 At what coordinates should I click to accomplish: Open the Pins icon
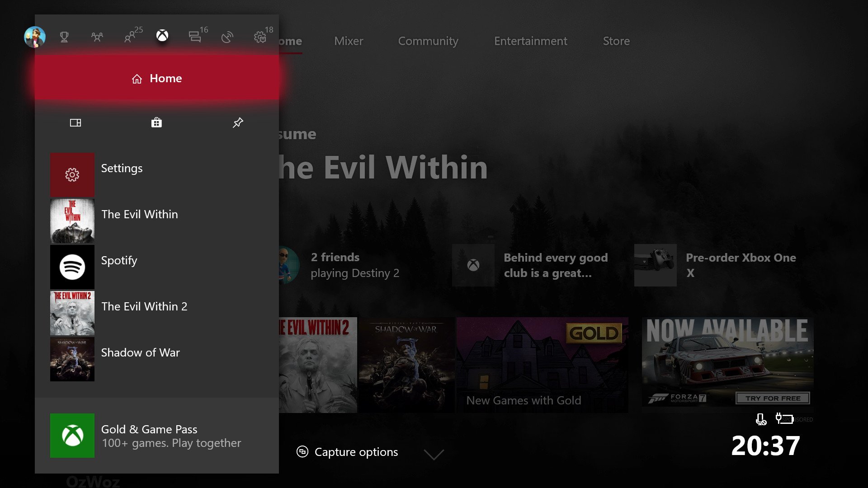pyautogui.click(x=238, y=123)
